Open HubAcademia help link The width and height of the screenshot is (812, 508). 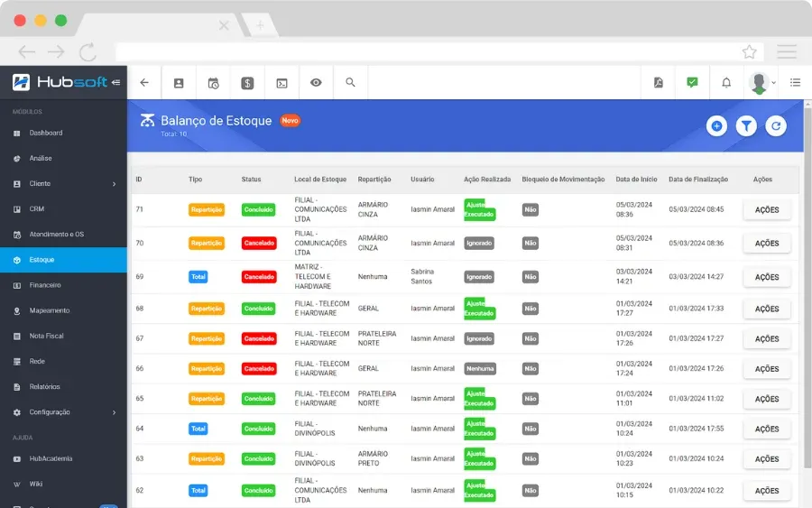(63, 458)
